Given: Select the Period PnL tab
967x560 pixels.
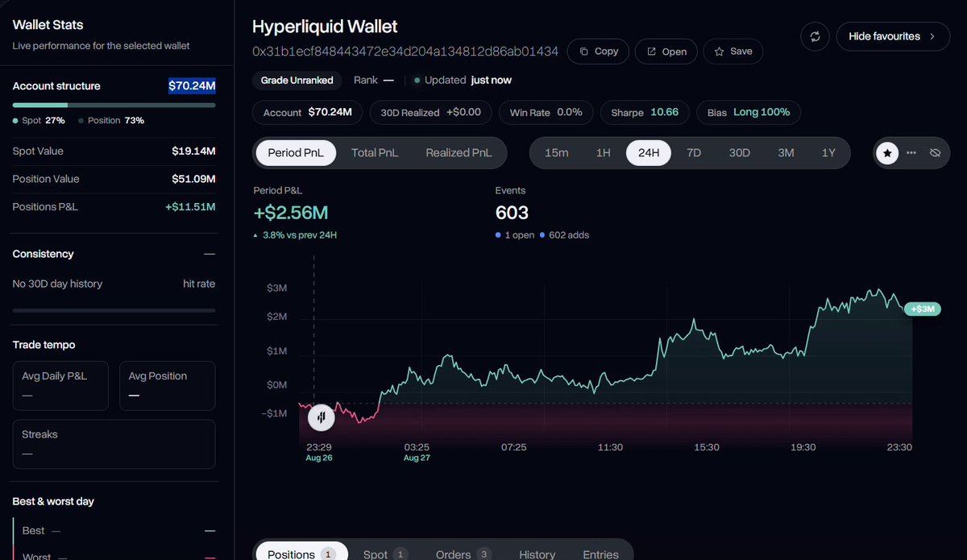Looking at the screenshot, I should [296, 152].
